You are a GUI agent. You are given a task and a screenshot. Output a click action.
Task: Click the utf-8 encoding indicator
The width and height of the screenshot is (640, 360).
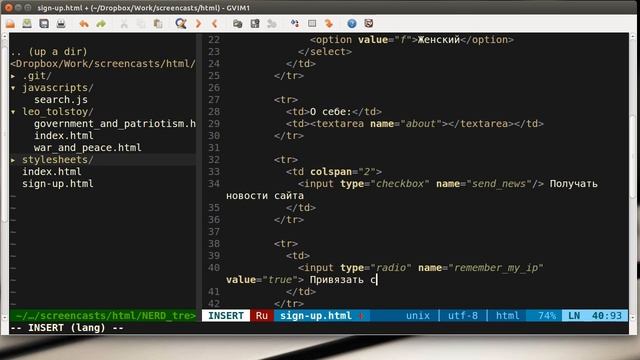pyautogui.click(x=462, y=316)
